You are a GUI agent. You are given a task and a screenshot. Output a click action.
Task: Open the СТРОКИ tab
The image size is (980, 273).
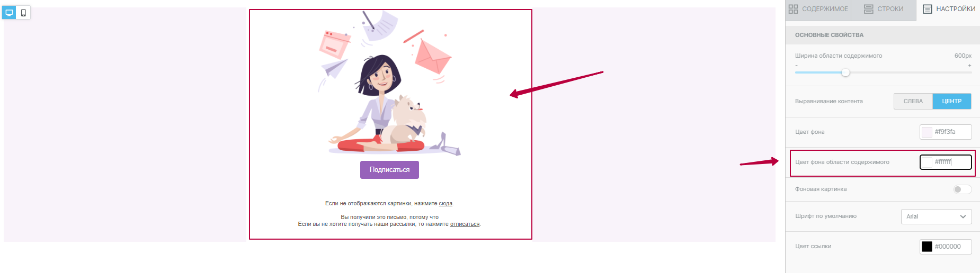click(x=884, y=9)
